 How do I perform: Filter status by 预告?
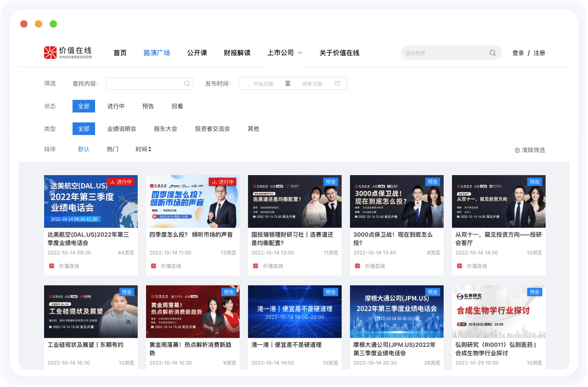click(x=148, y=106)
